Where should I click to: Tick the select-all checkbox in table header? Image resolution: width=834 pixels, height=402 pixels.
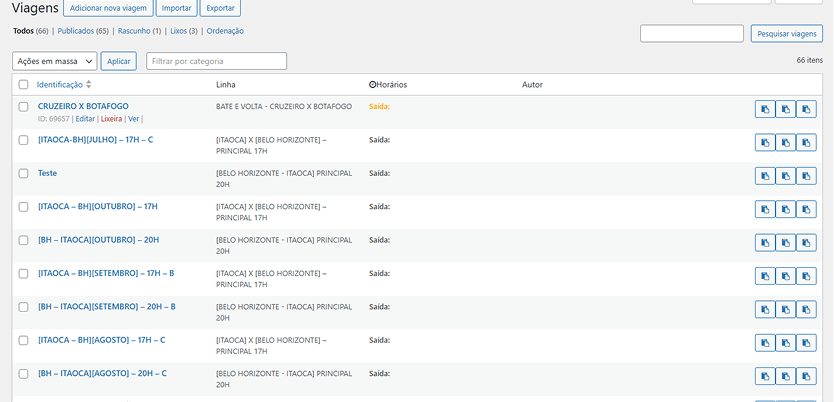(24, 85)
